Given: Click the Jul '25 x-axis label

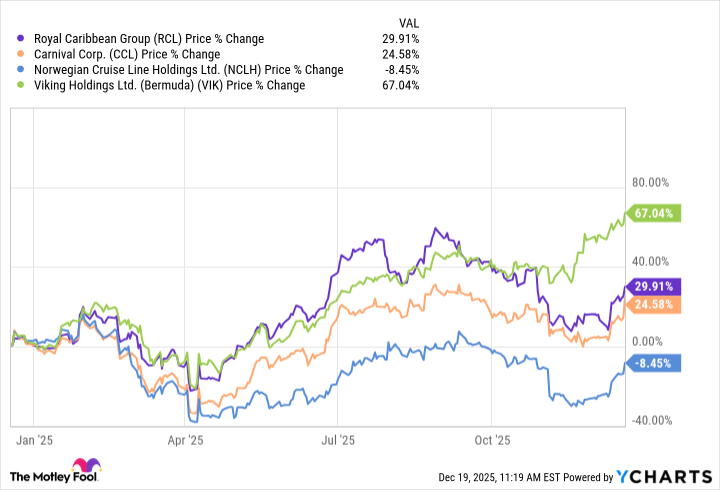Looking at the screenshot, I should (339, 440).
